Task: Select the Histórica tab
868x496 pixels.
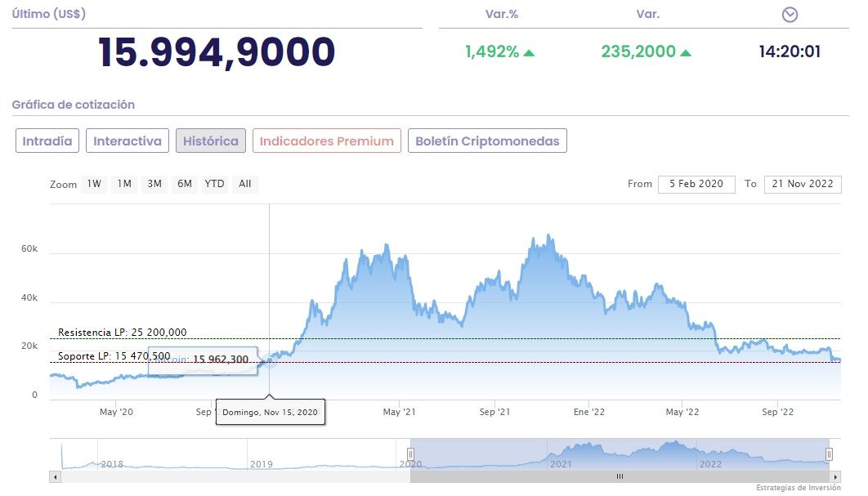Action: coord(211,141)
